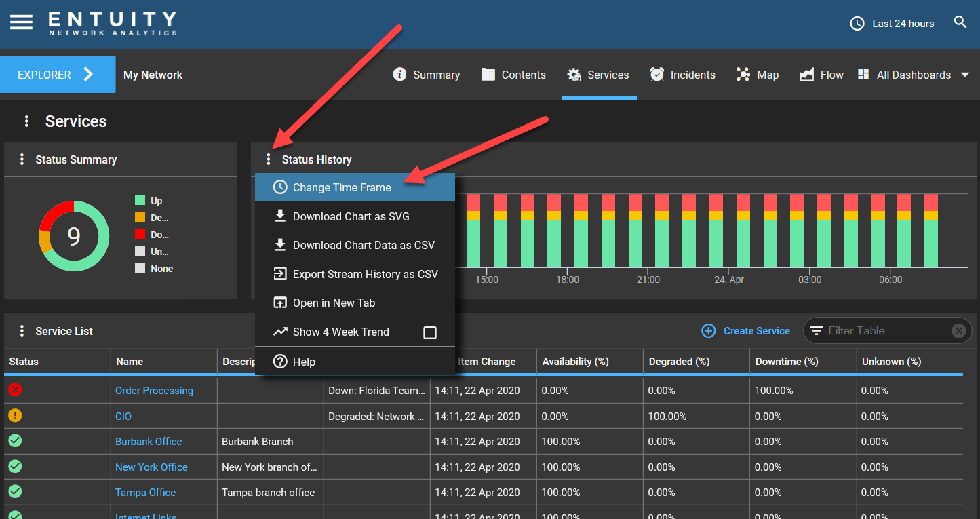This screenshot has width=980, height=519.
Task: Select Change Time Frame from the menu
Action: pyautogui.click(x=342, y=187)
